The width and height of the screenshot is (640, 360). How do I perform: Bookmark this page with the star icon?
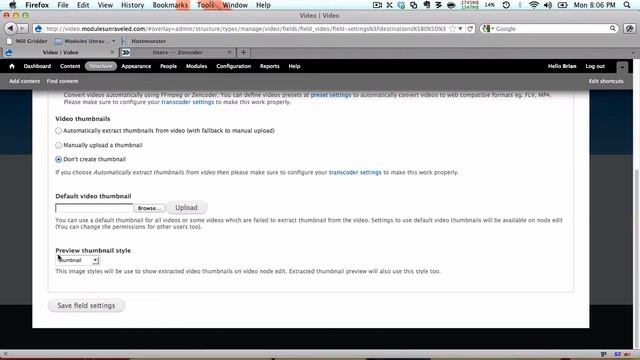point(452,29)
